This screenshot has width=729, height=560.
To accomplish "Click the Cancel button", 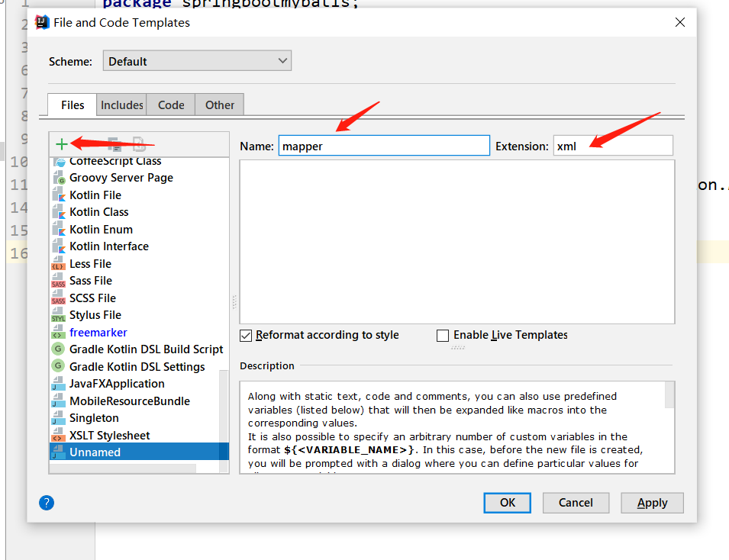I will point(576,503).
